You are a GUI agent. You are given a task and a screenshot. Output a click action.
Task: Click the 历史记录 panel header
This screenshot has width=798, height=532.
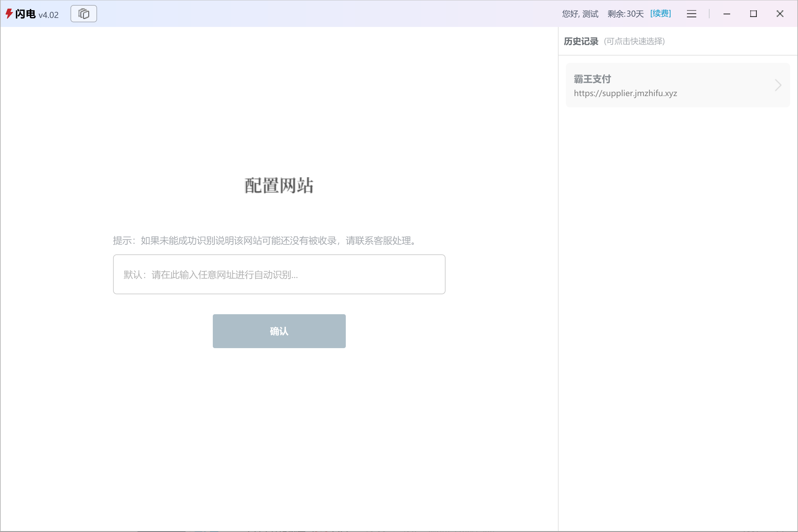pos(581,41)
